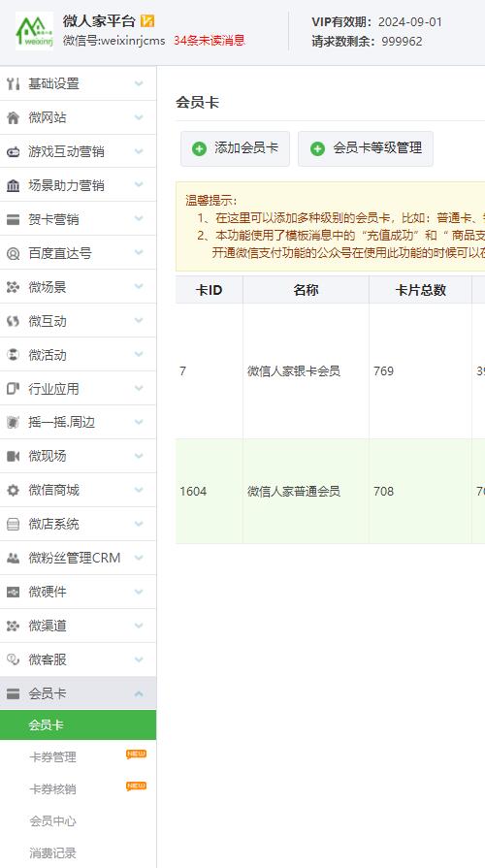Click the 微渠道 icon

[x=13, y=626]
